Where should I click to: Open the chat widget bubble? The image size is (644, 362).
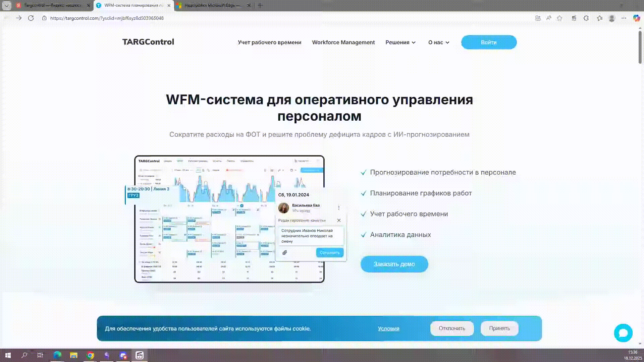click(x=623, y=333)
